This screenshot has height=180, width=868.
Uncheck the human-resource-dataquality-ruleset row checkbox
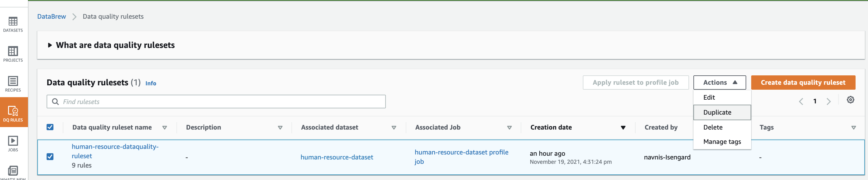pyautogui.click(x=50, y=157)
